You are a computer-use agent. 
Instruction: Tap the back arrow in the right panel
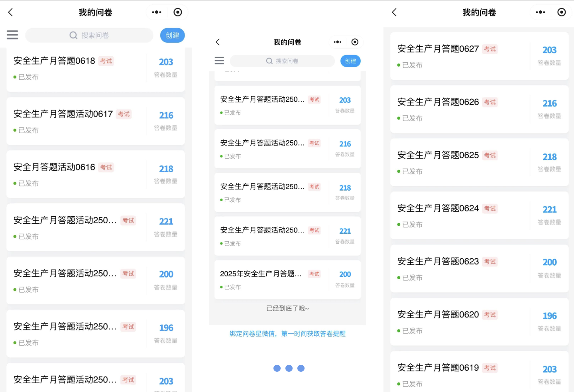(x=394, y=12)
